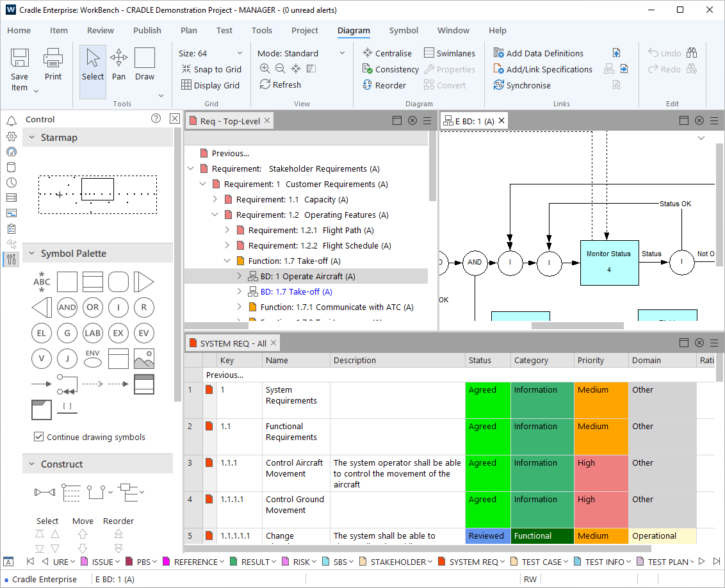Open the Symbol ribbon tab
The height and width of the screenshot is (588, 725).
[x=403, y=31]
